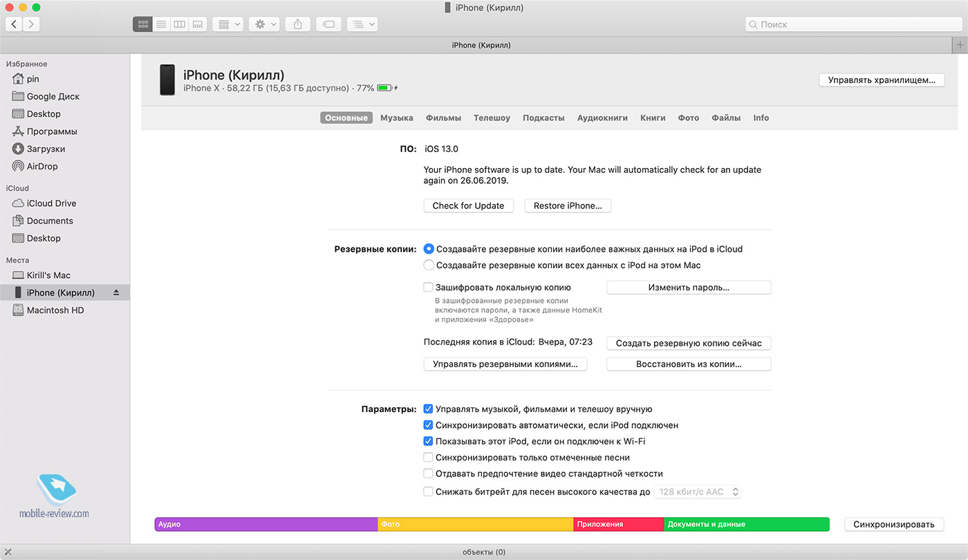Click the iPhone device image in header
Screen dimensions: 968x560
[167, 80]
